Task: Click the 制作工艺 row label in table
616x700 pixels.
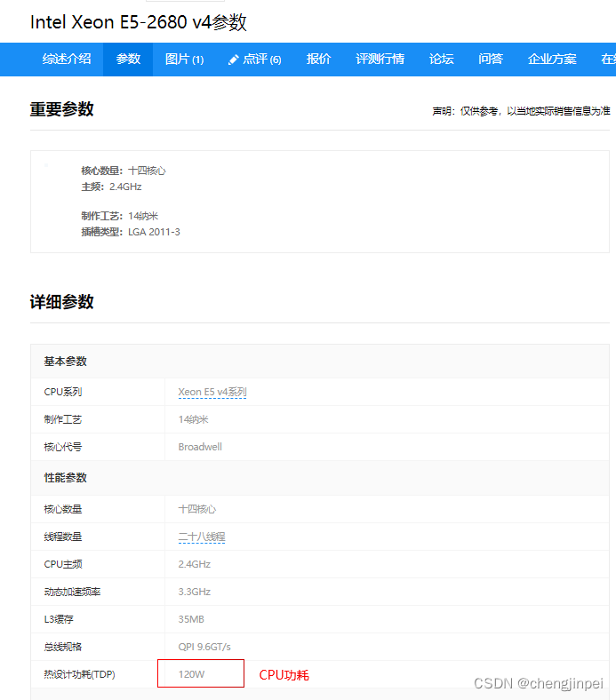Action: [62, 419]
